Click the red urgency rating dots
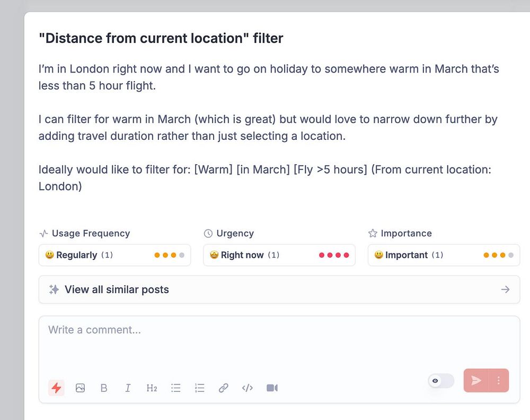 [334, 255]
